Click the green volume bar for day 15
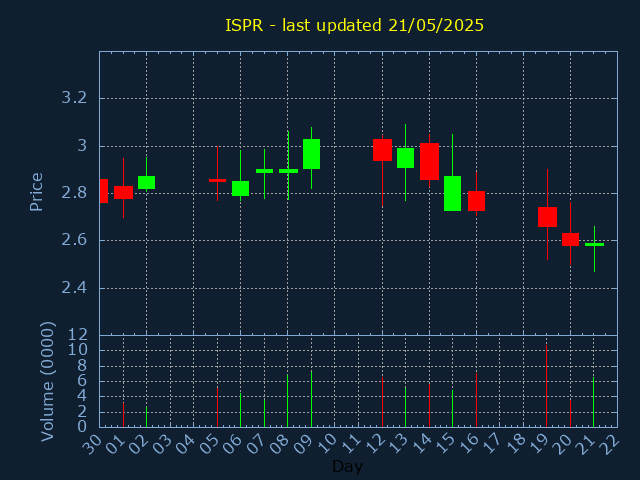This screenshot has width=640, height=480. coord(452,409)
